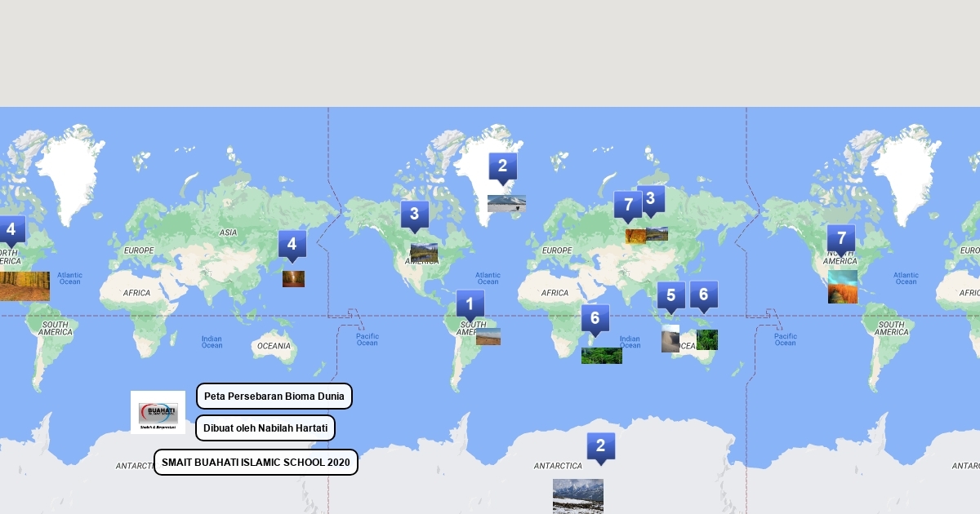
Task: Select marker 6 over Africa
Action: coord(595,318)
